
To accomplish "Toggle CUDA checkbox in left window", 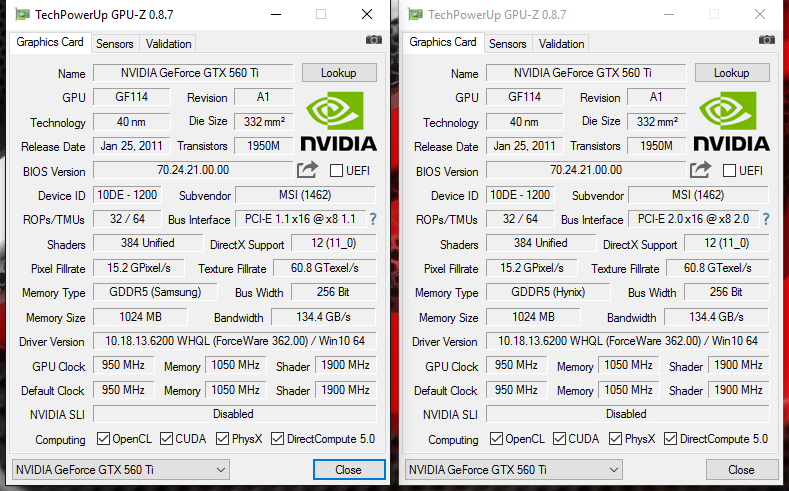I will (x=167, y=439).
